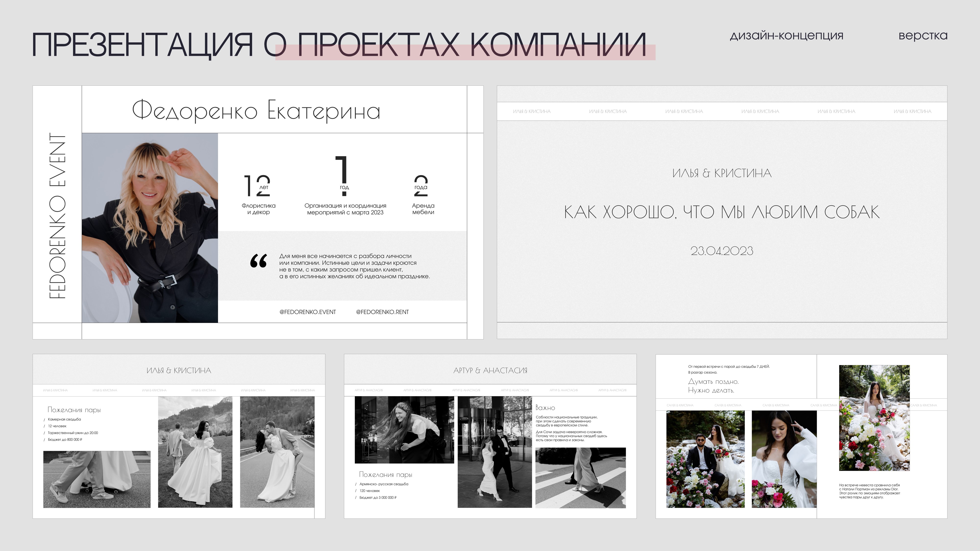Select skateboard feet photo thumbnail
The width and height of the screenshot is (980, 551).
pos(97,479)
